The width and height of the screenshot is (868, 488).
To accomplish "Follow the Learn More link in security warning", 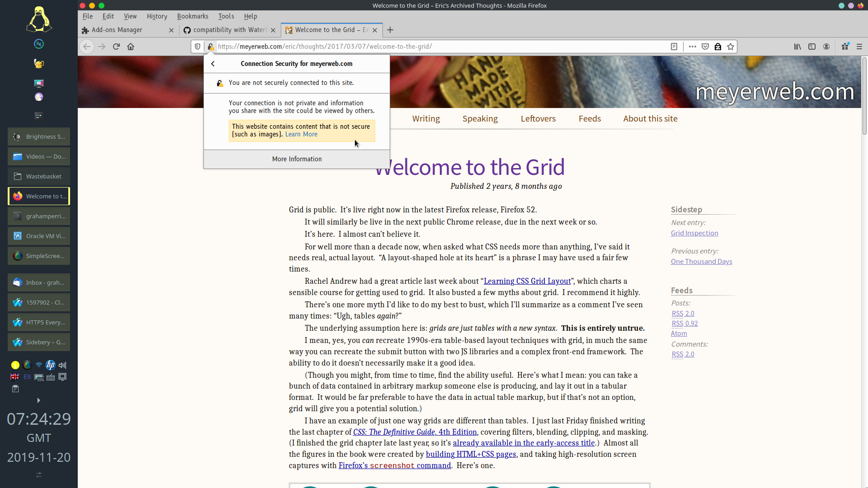I will 301,134.
